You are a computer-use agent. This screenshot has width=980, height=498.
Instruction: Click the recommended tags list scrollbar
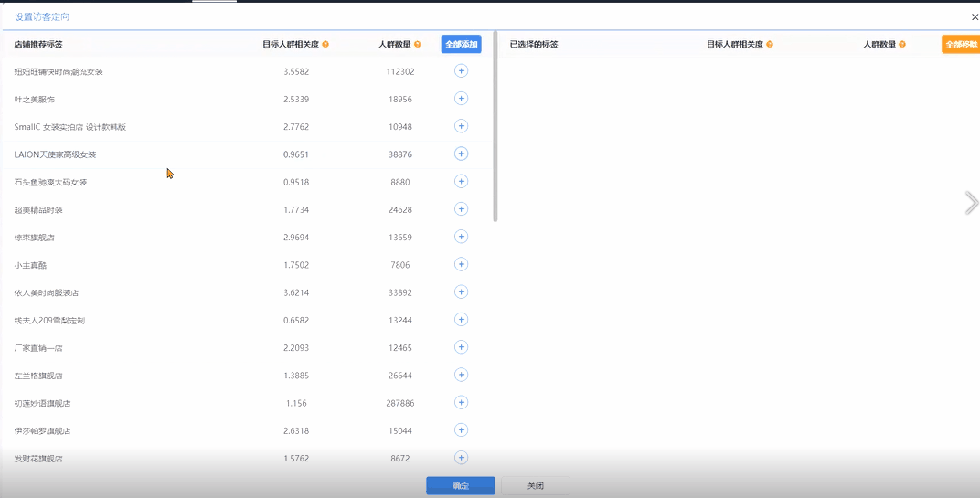[495, 128]
